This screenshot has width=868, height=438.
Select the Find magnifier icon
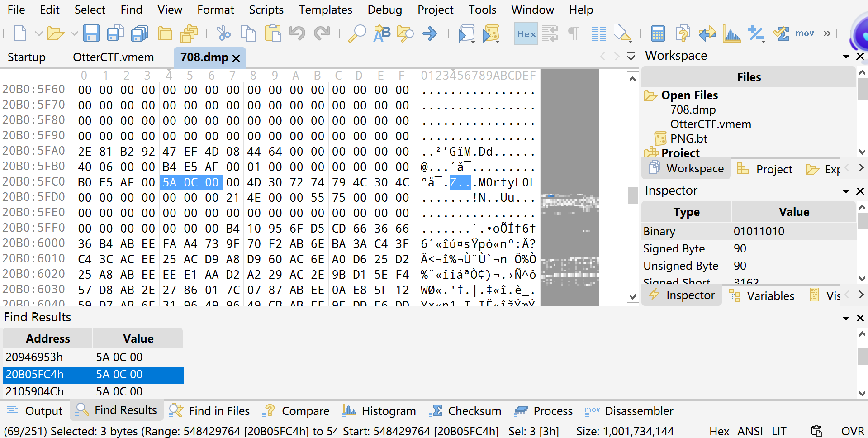(x=357, y=33)
